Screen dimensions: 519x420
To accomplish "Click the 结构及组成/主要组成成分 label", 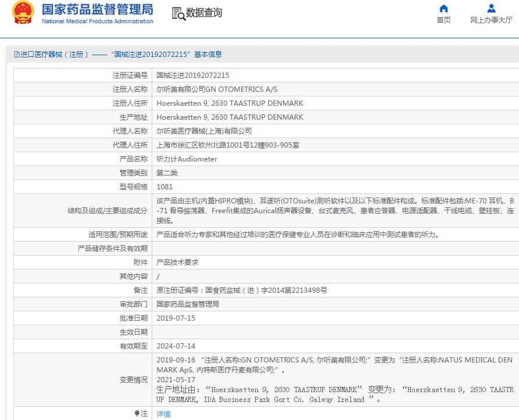I will (108, 211).
